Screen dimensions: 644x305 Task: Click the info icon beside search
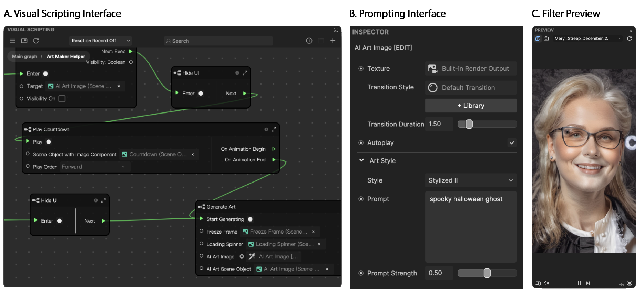pyautogui.click(x=309, y=41)
